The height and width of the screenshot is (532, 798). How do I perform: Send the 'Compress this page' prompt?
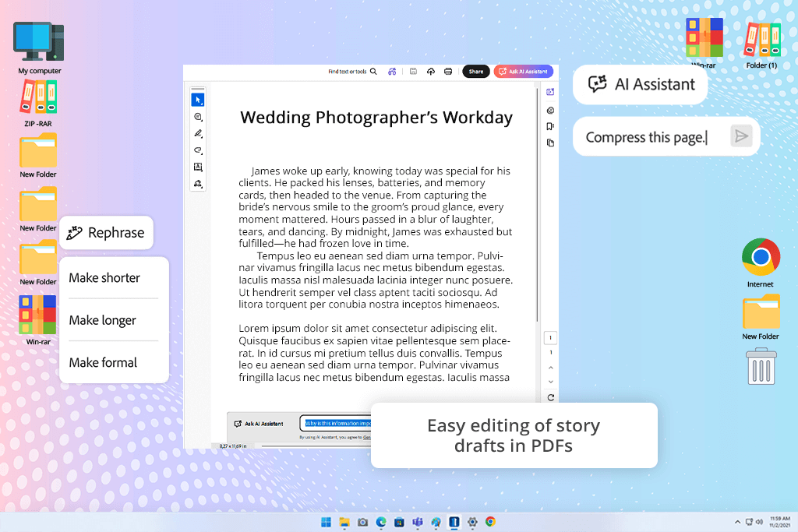[x=742, y=136]
